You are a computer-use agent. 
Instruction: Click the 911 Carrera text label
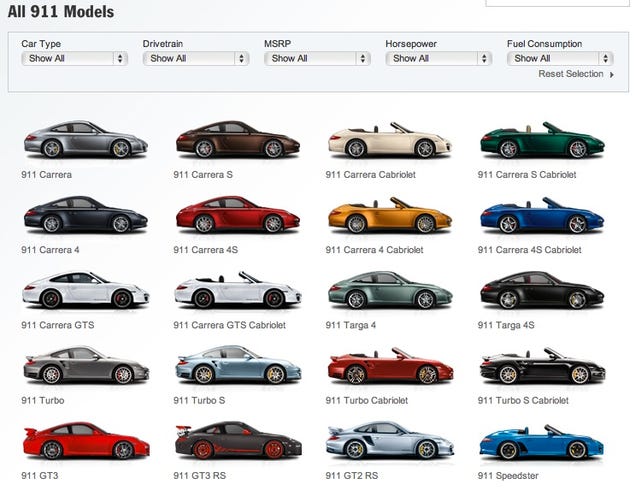[x=47, y=175]
